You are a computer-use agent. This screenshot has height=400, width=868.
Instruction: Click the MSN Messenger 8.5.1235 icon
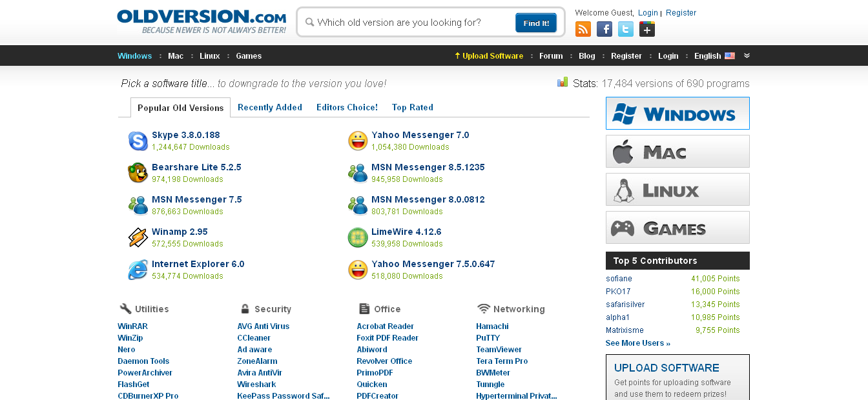[358, 173]
